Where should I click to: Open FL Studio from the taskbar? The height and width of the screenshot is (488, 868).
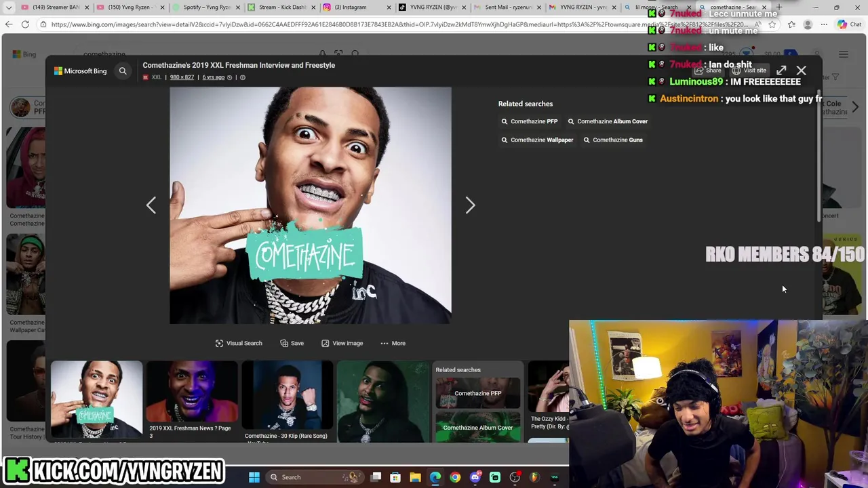(x=535, y=477)
